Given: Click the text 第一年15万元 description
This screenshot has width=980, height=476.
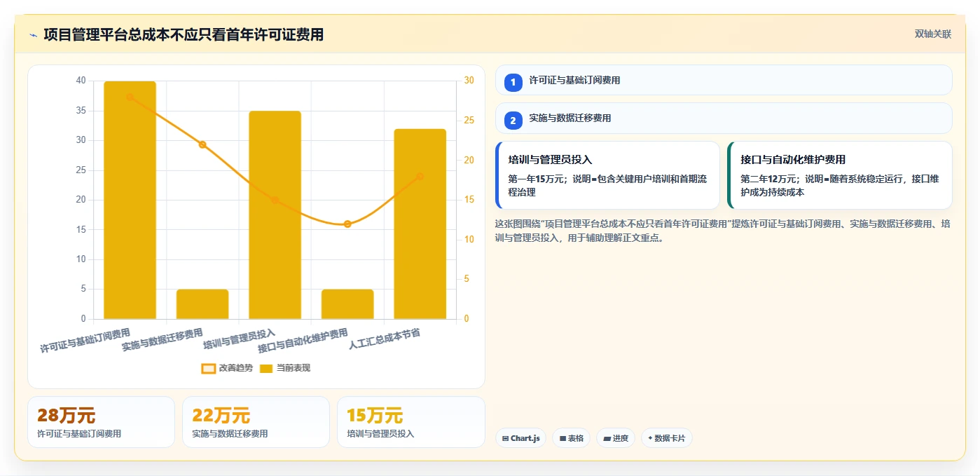Looking at the screenshot, I should 609,186.
